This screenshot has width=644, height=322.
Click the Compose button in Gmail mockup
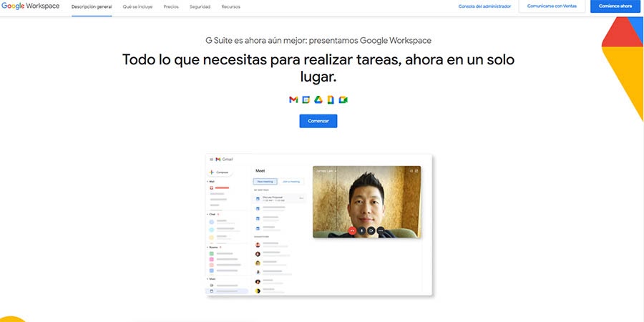pyautogui.click(x=219, y=172)
